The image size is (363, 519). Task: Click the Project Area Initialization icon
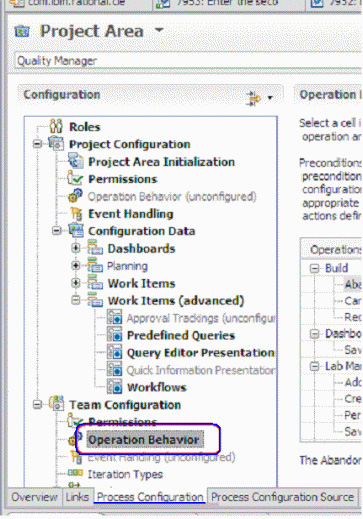[x=76, y=161]
